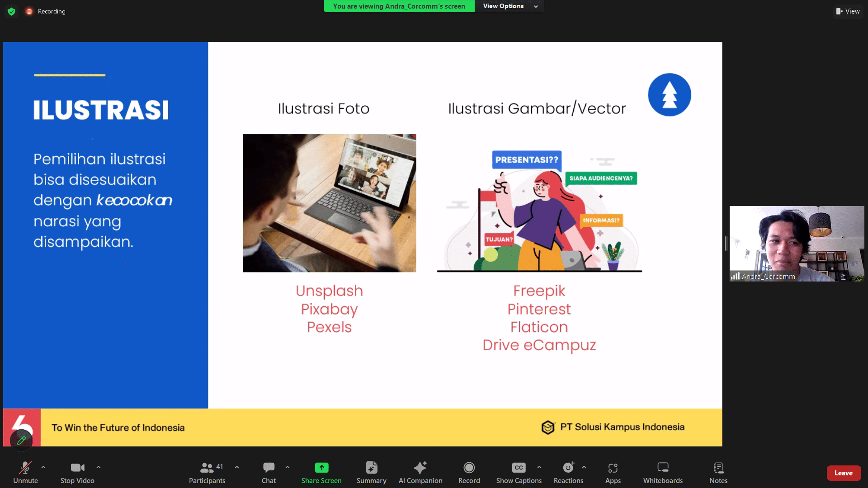Click 'To Win the Future of Indonesia' text
868x488 pixels.
coord(118,427)
